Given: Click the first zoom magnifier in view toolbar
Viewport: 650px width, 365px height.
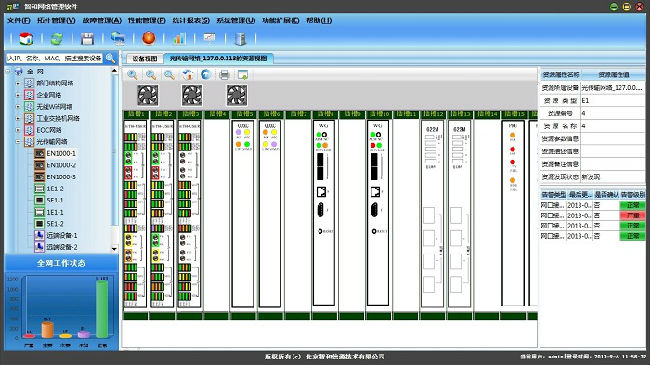Looking at the screenshot, I should [x=133, y=75].
